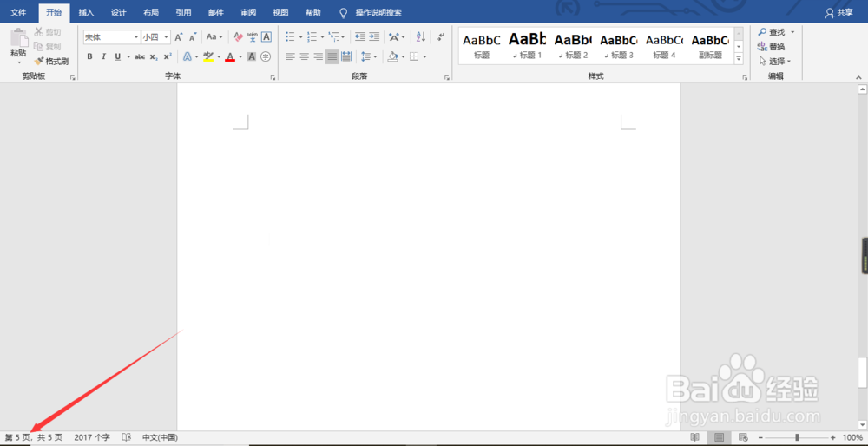Show or hide paragraph marks

(x=440, y=37)
